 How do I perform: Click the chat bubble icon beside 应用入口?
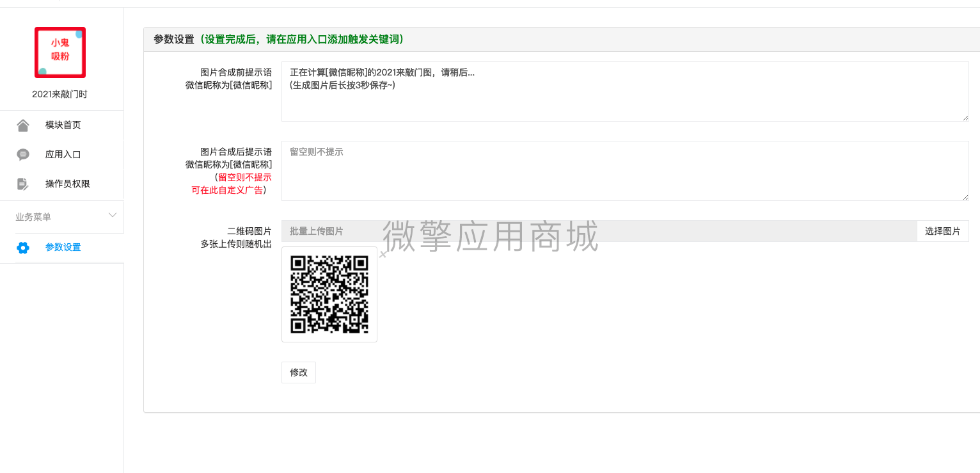(23, 154)
